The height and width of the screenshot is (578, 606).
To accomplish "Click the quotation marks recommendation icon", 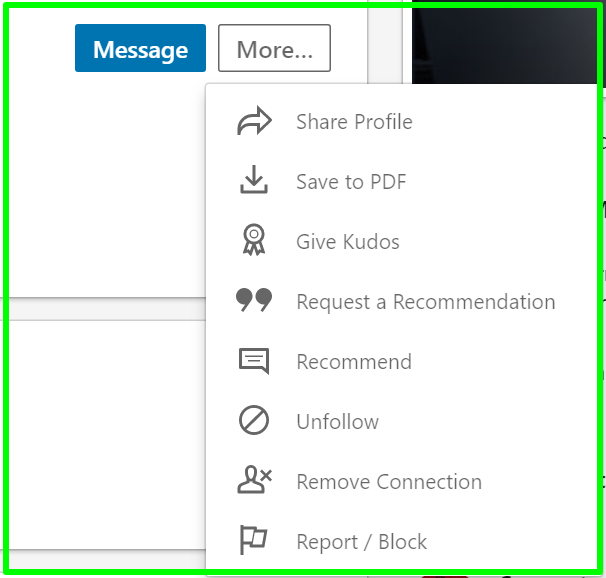I will pyautogui.click(x=254, y=299).
